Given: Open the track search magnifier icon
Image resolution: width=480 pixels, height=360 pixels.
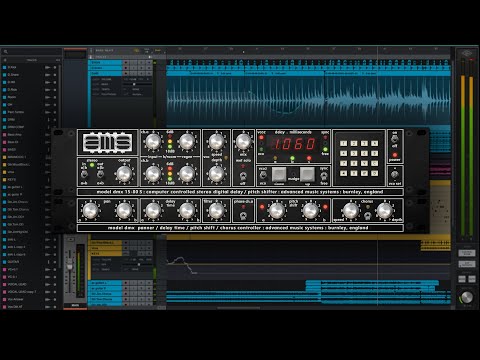Looking at the screenshot, I should point(6,52).
